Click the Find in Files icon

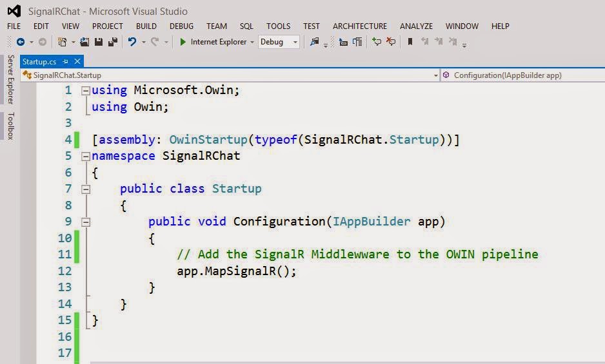315,42
